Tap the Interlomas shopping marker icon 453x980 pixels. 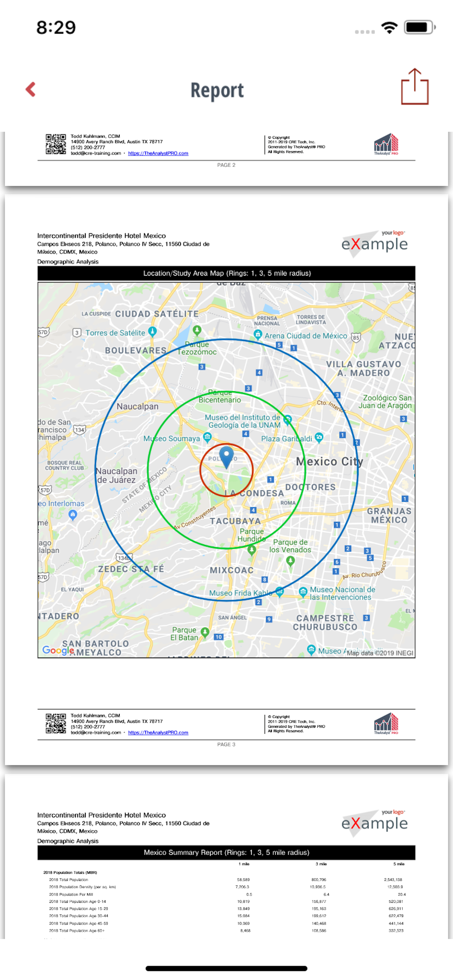(73, 516)
